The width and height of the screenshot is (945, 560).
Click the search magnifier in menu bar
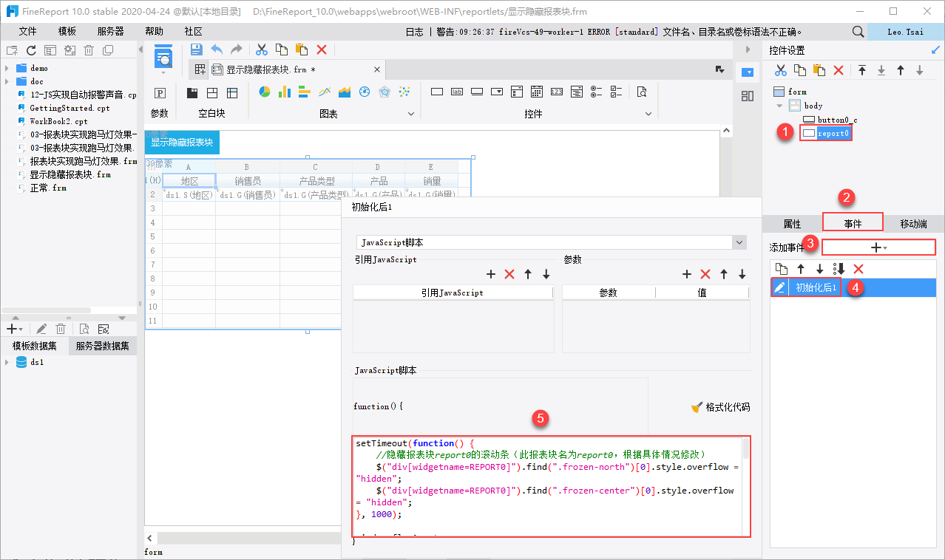[x=858, y=32]
